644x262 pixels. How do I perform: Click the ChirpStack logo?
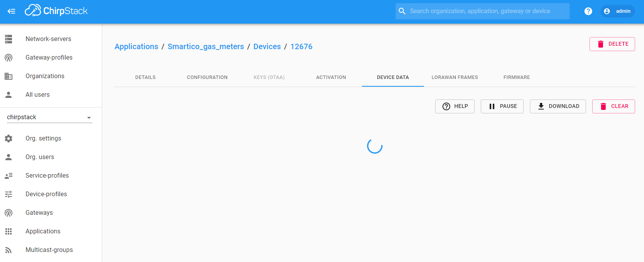[56, 11]
